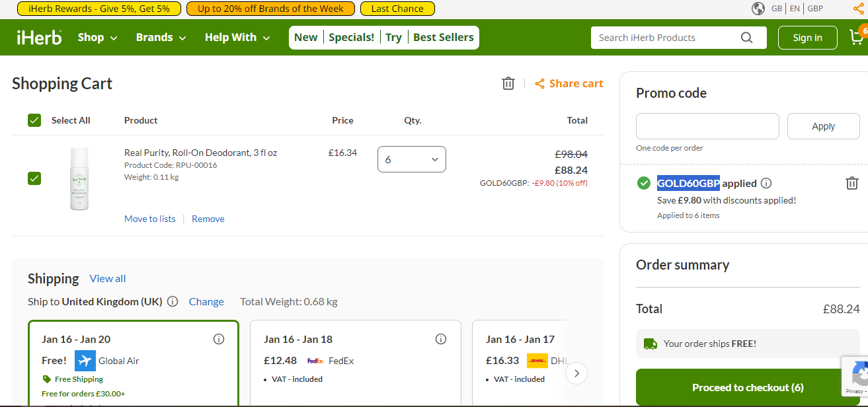Open the info icon on the Global Air shipping card
The width and height of the screenshot is (868, 407).
pos(219,339)
